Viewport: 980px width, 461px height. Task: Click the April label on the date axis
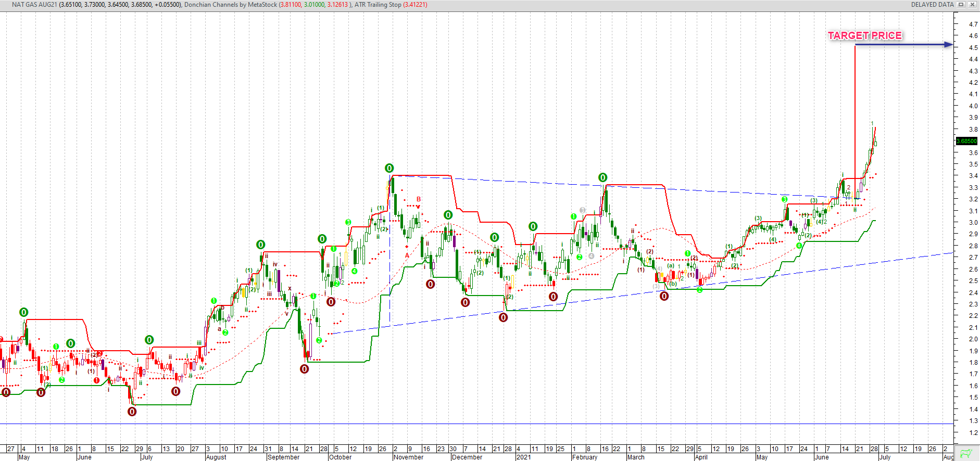701,457
